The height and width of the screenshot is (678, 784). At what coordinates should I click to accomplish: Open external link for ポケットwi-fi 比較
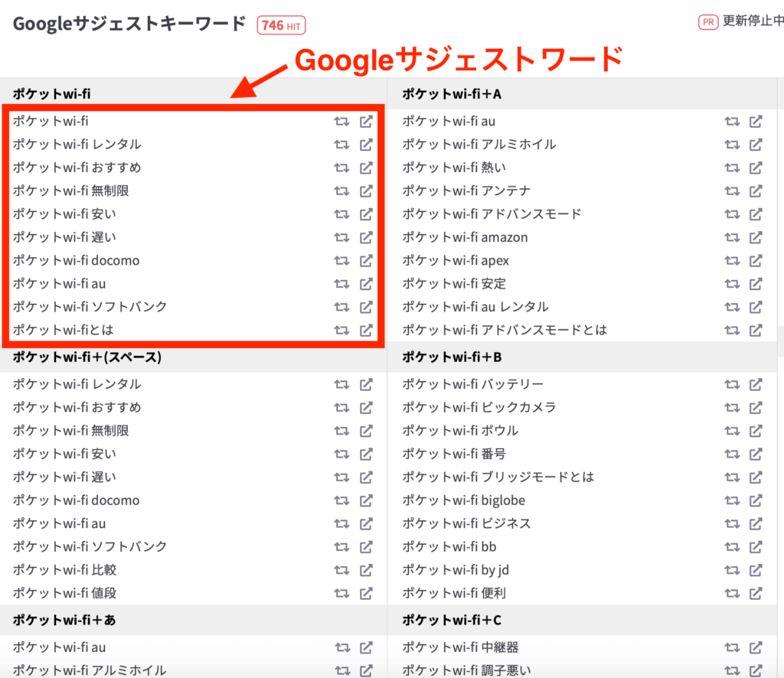pos(366,570)
